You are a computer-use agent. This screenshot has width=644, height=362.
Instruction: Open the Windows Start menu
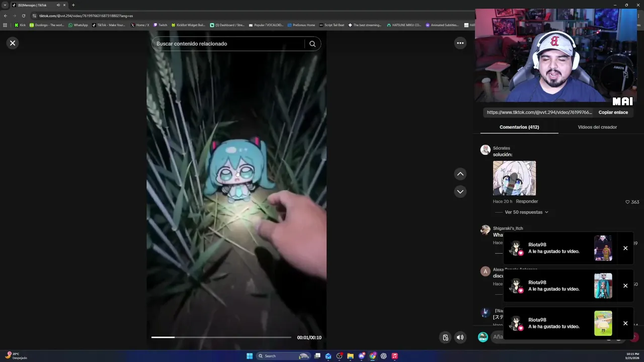(250, 356)
